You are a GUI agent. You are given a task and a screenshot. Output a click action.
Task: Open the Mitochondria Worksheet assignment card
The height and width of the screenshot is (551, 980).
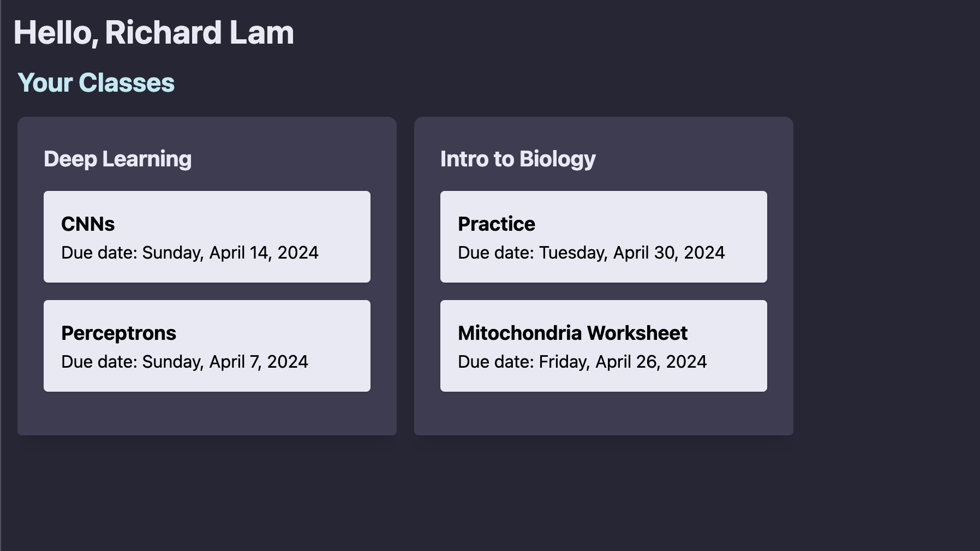point(603,346)
